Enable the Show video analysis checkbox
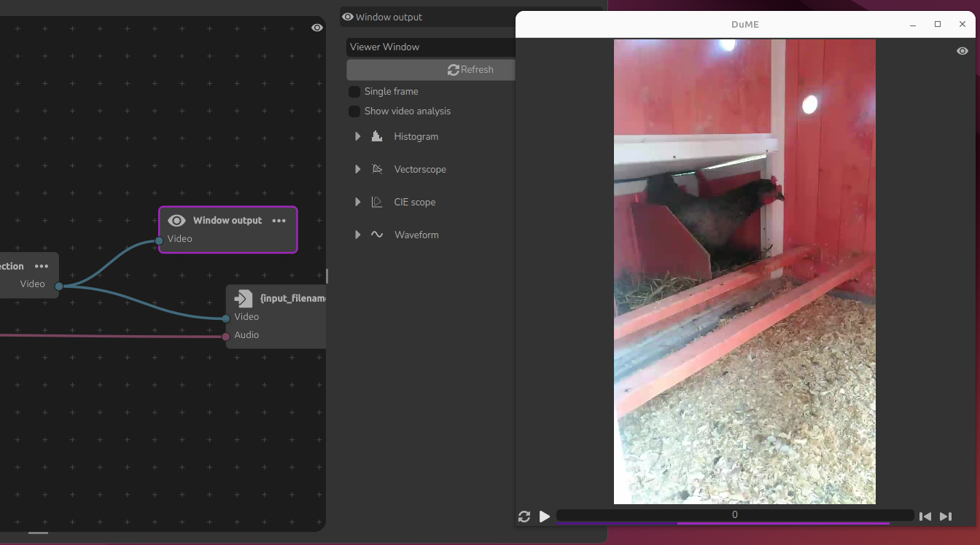Viewport: 980px width, 545px height. 354,111
